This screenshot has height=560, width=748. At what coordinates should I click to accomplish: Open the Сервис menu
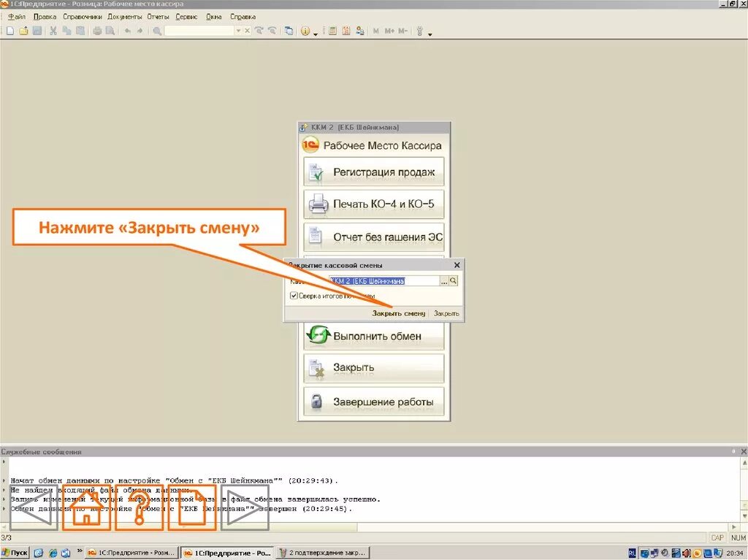click(186, 17)
